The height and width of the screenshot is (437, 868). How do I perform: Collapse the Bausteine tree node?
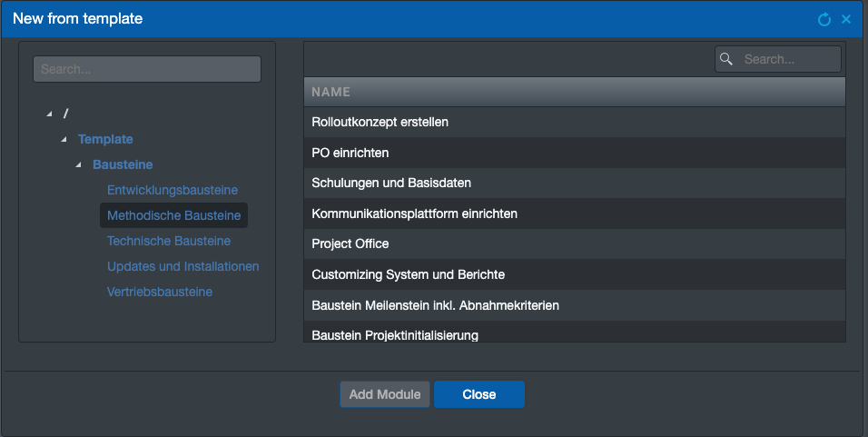79,164
